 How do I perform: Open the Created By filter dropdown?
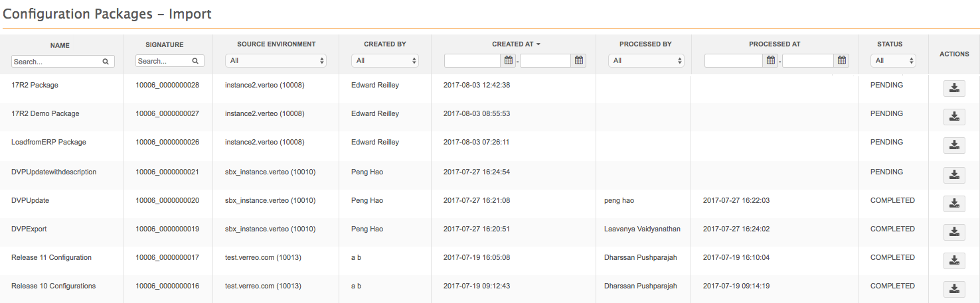click(385, 60)
